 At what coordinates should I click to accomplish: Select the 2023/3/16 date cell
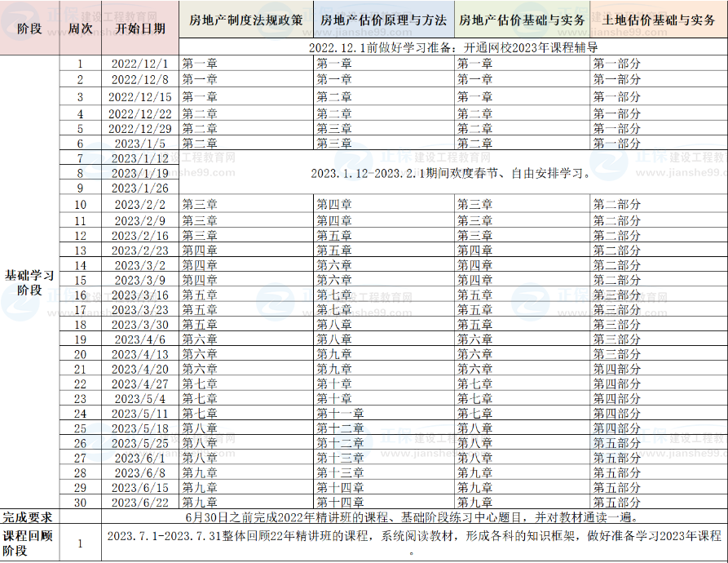[140, 295]
